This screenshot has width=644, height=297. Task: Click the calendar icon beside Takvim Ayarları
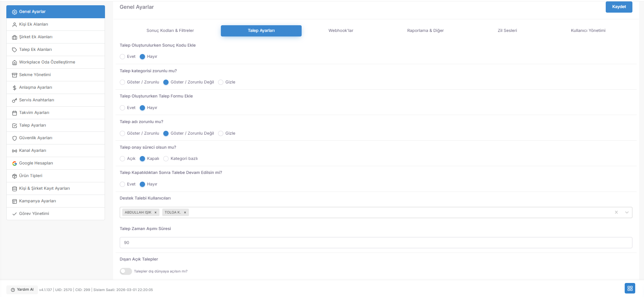coord(14,113)
